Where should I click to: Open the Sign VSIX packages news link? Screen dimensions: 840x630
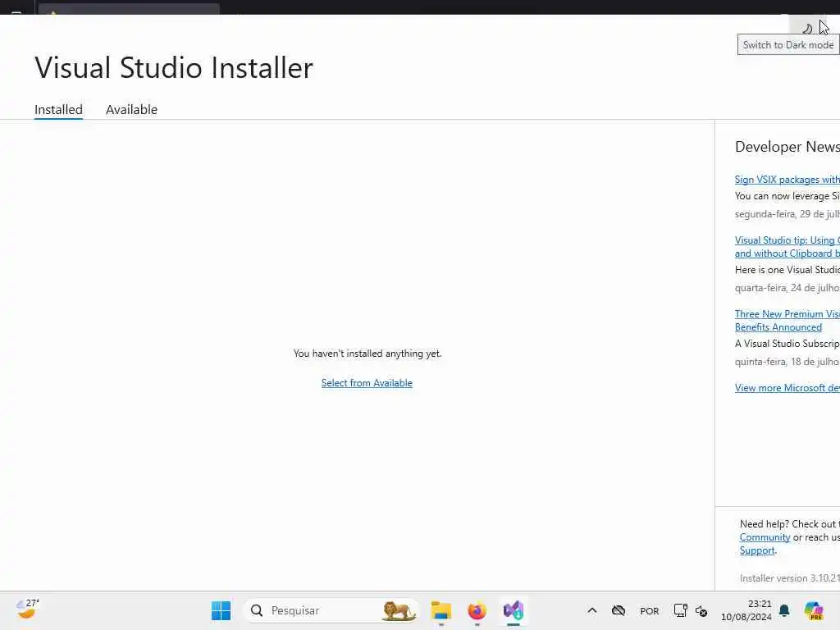pyautogui.click(x=787, y=180)
